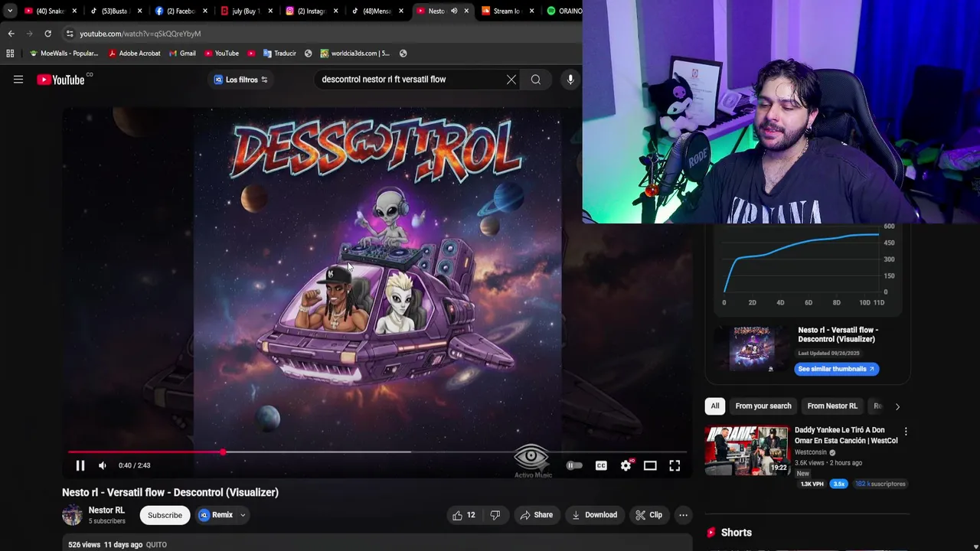980x551 pixels.
Task: Open the apps grid in bookmarks bar
Action: [x=10, y=54]
